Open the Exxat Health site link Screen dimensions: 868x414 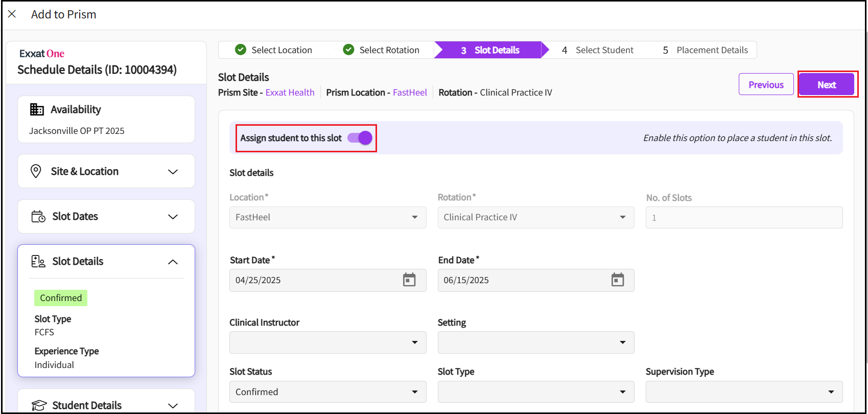tap(290, 93)
